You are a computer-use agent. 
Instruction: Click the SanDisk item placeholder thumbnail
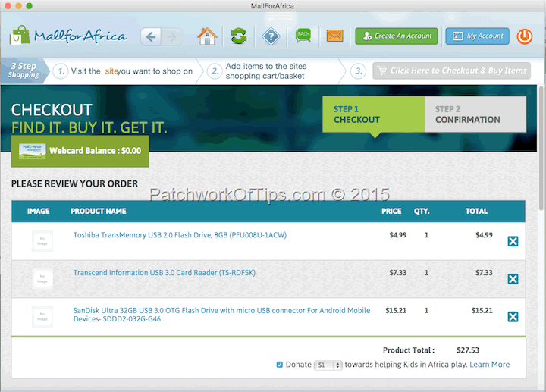point(42,316)
